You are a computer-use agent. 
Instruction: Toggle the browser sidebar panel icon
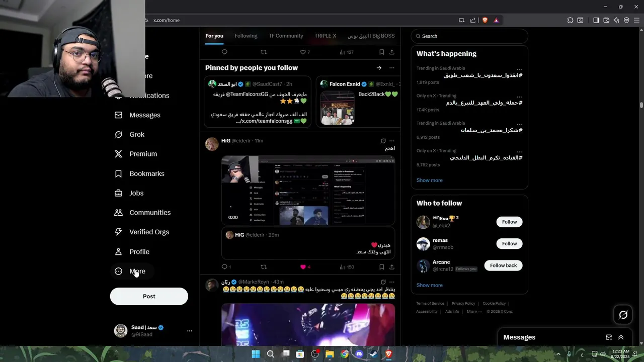[596, 20]
